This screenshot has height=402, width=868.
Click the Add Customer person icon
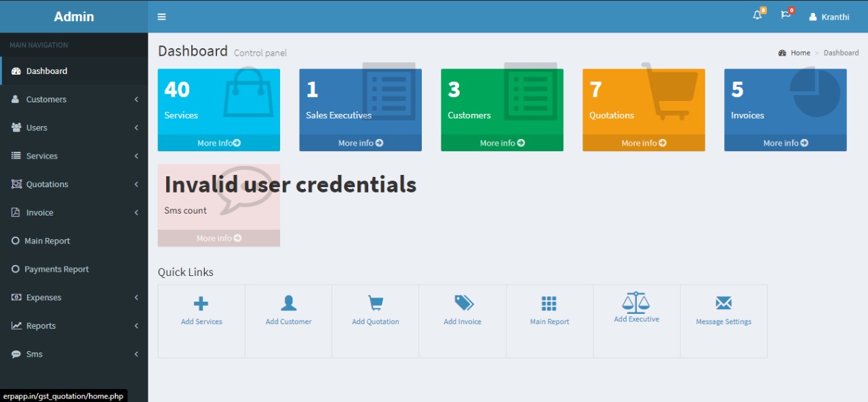(289, 303)
